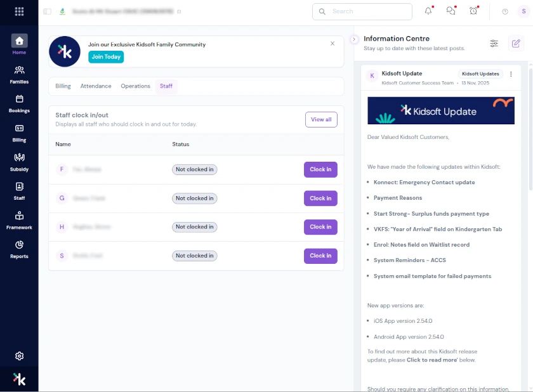The width and height of the screenshot is (533, 392).
Task: Compose a new Information Centre post
Action: [x=516, y=43]
